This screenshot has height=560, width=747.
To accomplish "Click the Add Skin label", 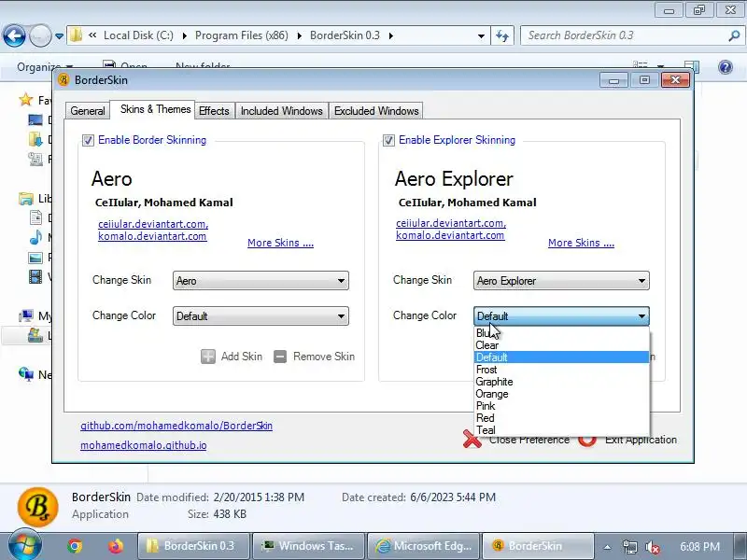I will pyautogui.click(x=242, y=357).
